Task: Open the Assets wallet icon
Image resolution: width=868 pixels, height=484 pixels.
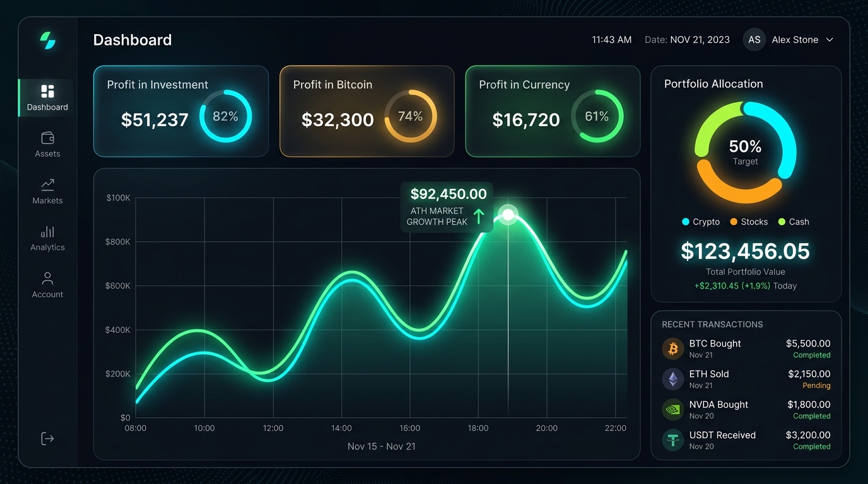Action: click(47, 137)
